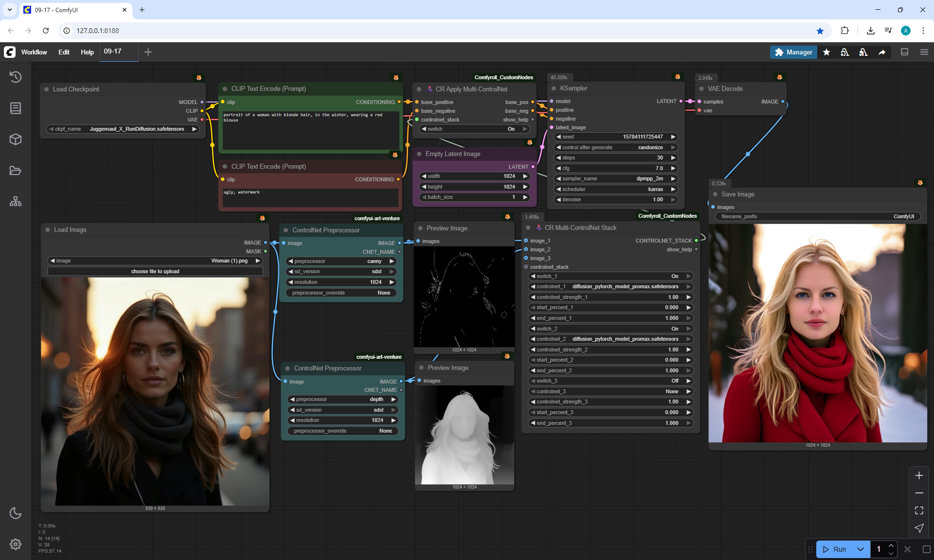
Task: Click the Manager button
Action: click(793, 52)
